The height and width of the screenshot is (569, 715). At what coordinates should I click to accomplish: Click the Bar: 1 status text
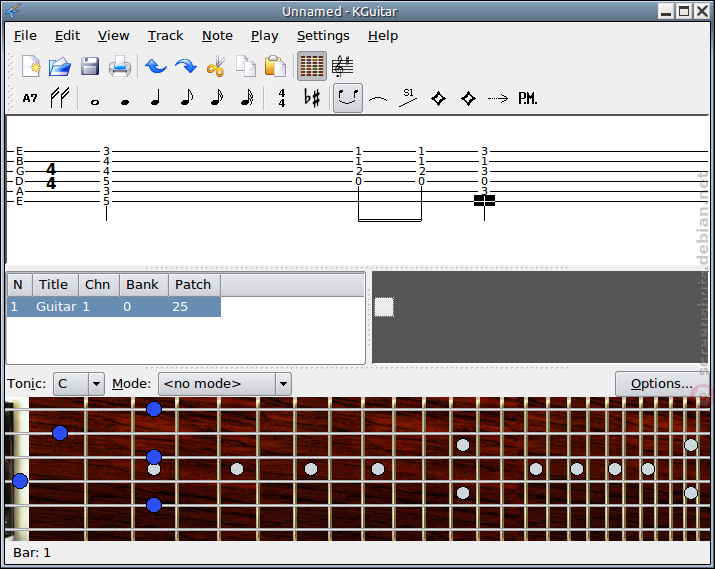[32, 553]
